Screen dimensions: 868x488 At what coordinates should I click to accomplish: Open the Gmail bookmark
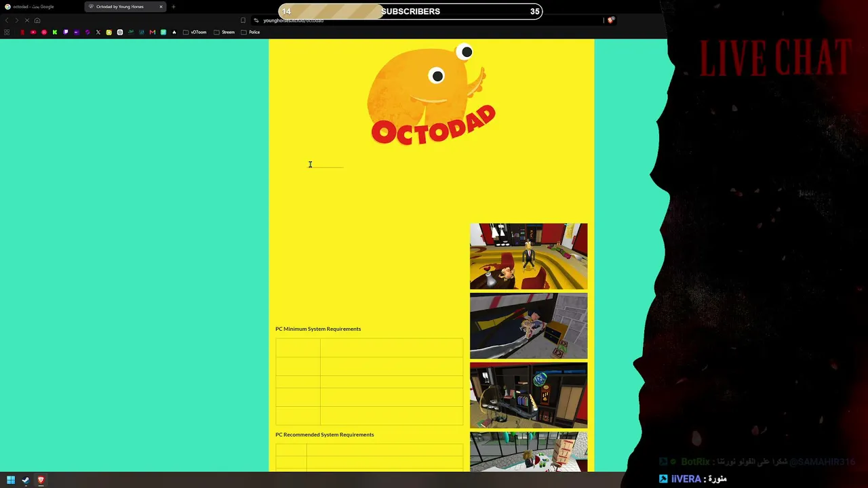click(153, 32)
